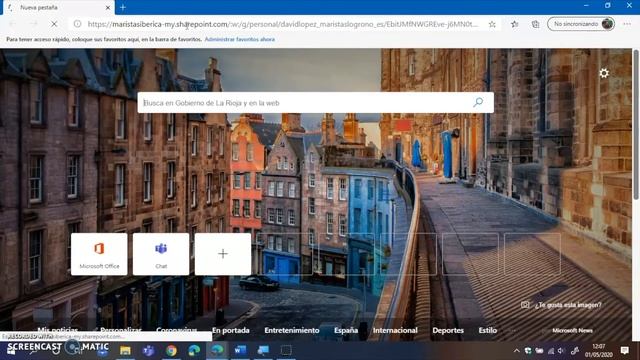Open Google Chrome from the taskbar

171,350
